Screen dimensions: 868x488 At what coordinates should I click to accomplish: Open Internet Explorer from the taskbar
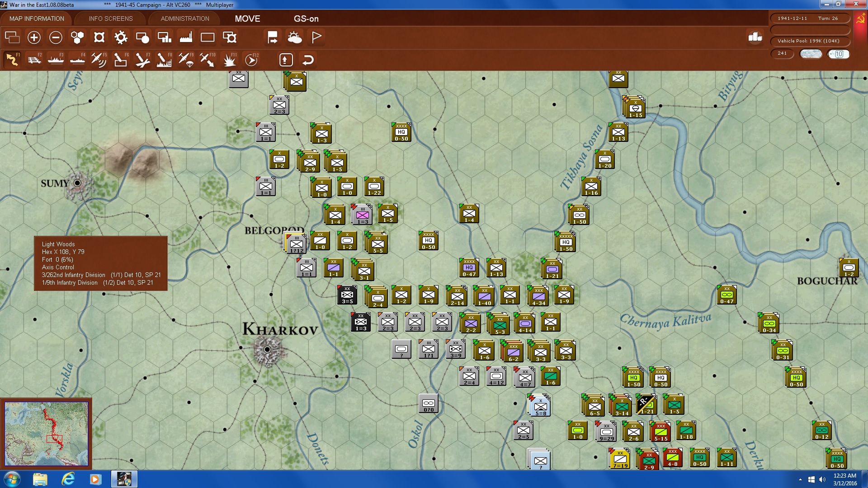click(x=68, y=479)
